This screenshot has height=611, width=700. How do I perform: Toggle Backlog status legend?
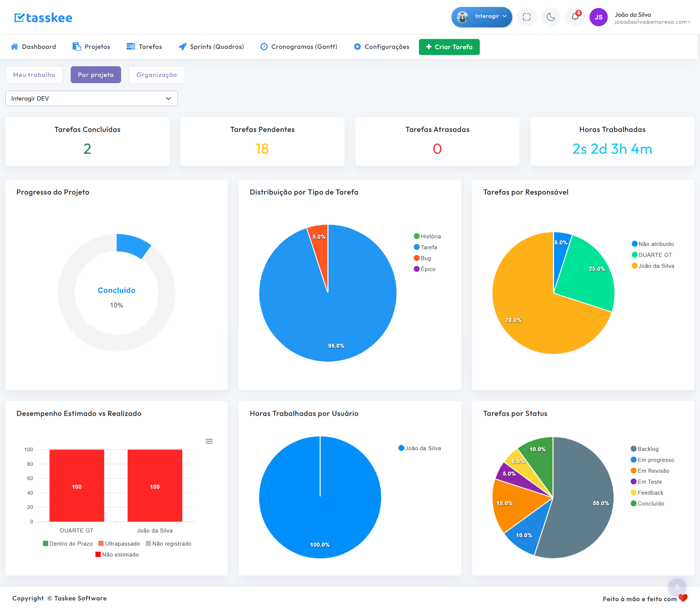(x=645, y=449)
